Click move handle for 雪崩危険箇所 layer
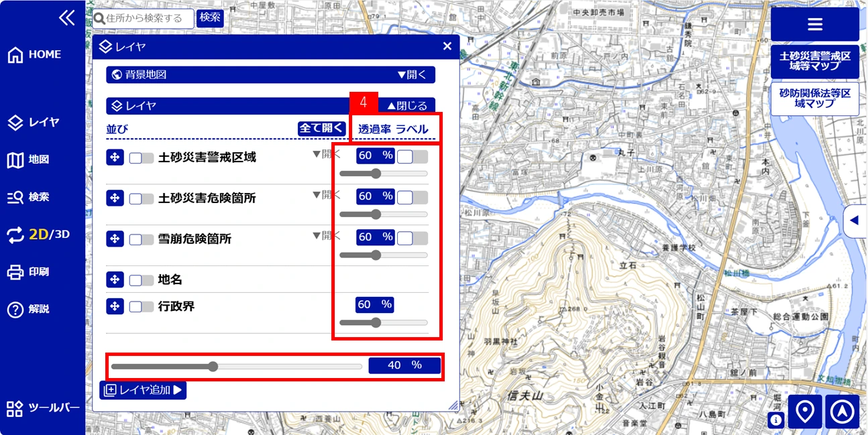The height and width of the screenshot is (435, 868). point(115,239)
